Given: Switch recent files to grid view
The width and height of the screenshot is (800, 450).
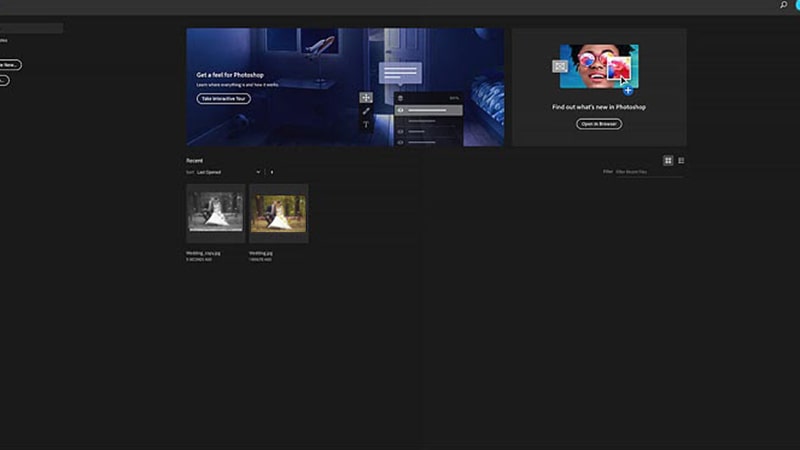Looking at the screenshot, I should click(x=668, y=160).
